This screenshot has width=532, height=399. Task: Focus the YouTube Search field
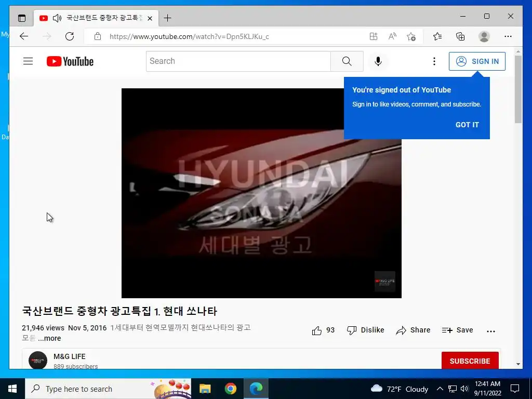(238, 61)
